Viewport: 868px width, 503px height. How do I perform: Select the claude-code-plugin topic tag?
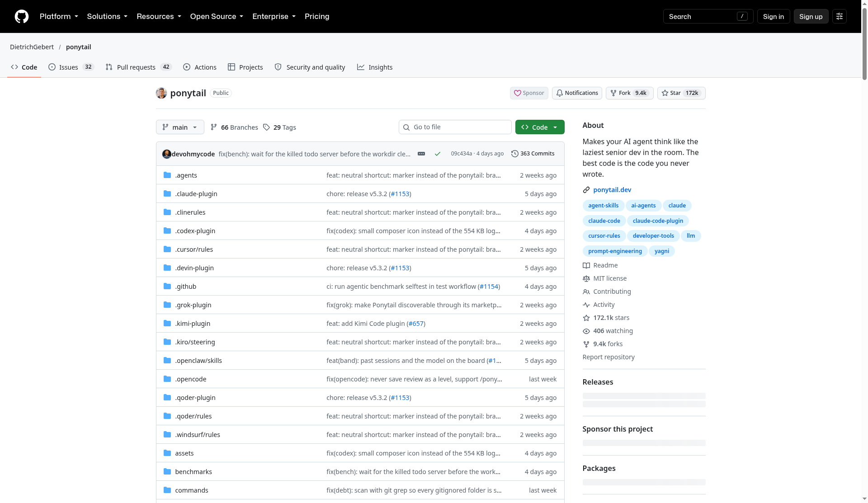[x=658, y=221]
